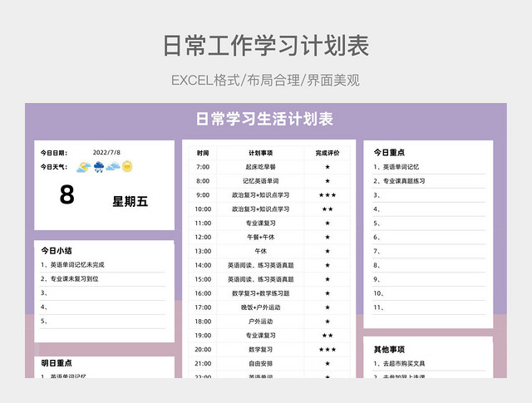Click the 晚饭+户外运动 plan cell
This screenshot has height=403, width=532.
point(260,307)
